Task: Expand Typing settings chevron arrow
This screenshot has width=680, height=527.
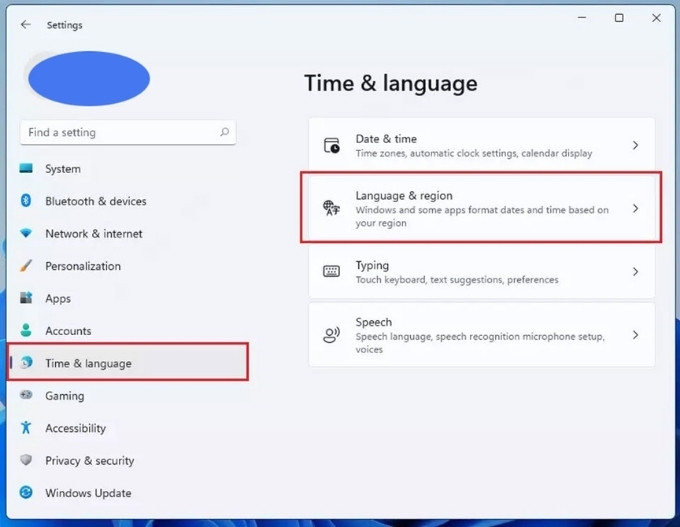Action: [x=635, y=272]
